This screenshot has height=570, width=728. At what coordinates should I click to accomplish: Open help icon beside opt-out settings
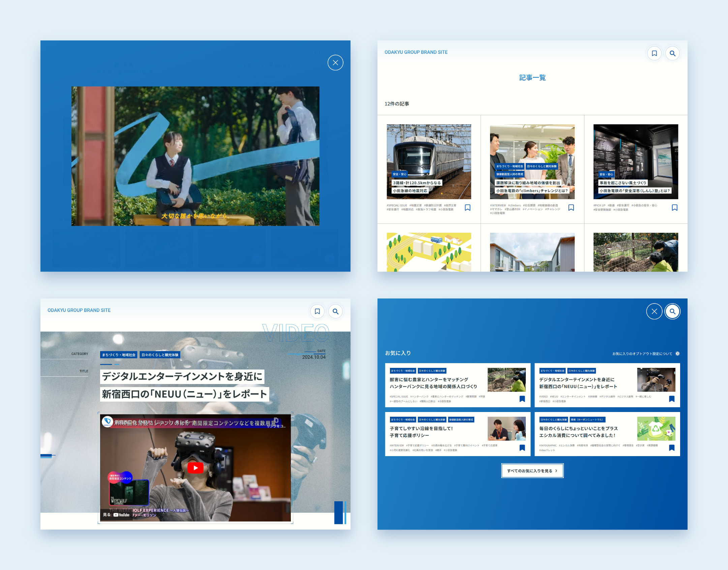click(677, 354)
